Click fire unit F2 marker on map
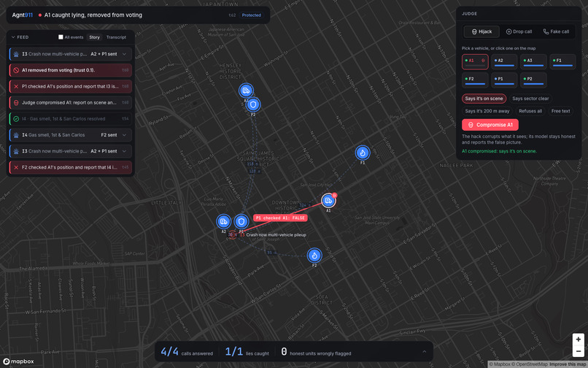This screenshot has height=368, width=588. click(x=314, y=256)
